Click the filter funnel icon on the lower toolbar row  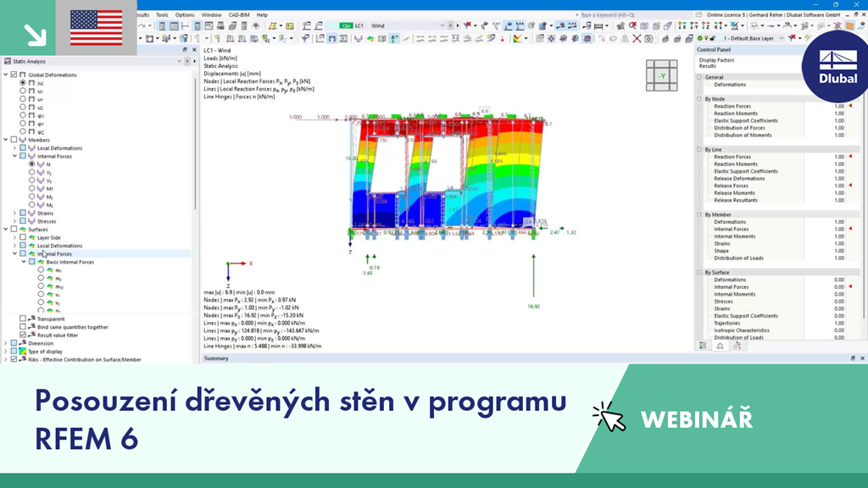pyautogui.click(x=305, y=38)
